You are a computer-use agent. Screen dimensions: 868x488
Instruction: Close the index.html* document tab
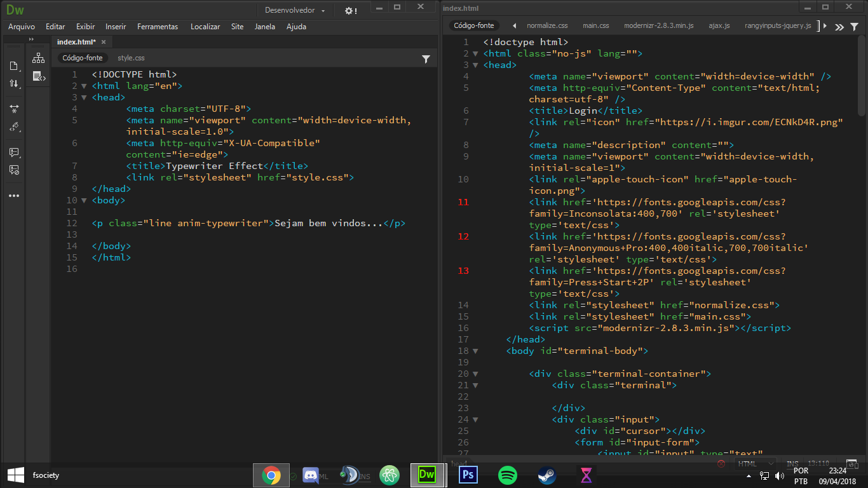(104, 42)
